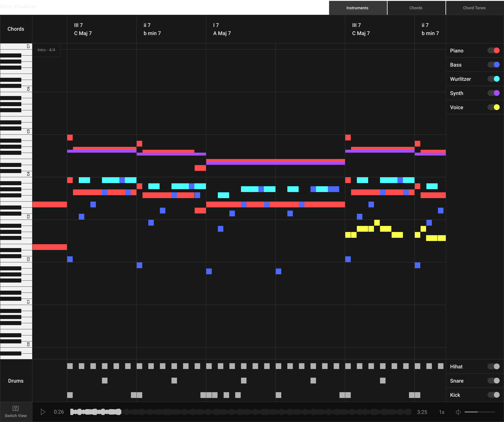This screenshot has height=422, width=504.
Task: Click the A Maj 7 chord label
Action: coord(222,33)
